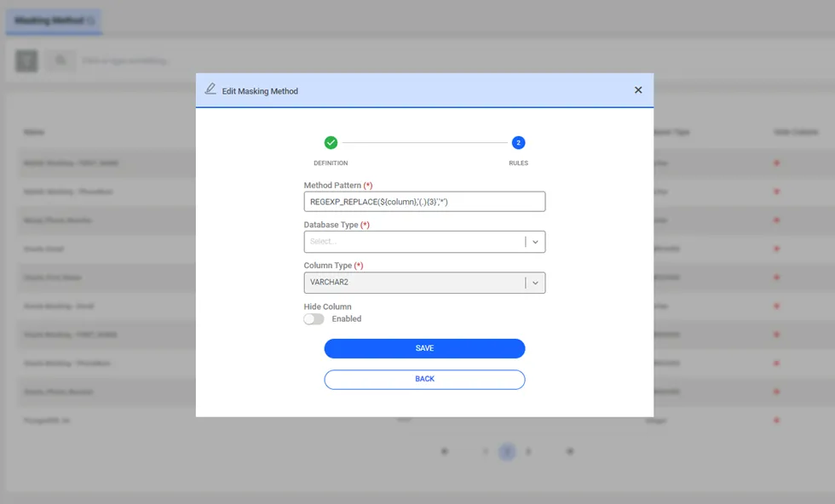Click the "Hide Column" label
835x504 pixels.
[327, 306]
